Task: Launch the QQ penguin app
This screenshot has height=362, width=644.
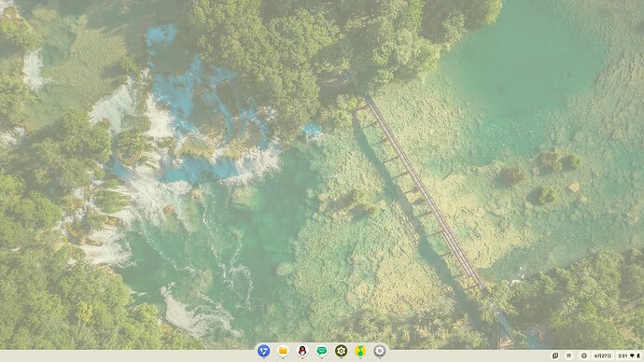Action: [x=302, y=351]
